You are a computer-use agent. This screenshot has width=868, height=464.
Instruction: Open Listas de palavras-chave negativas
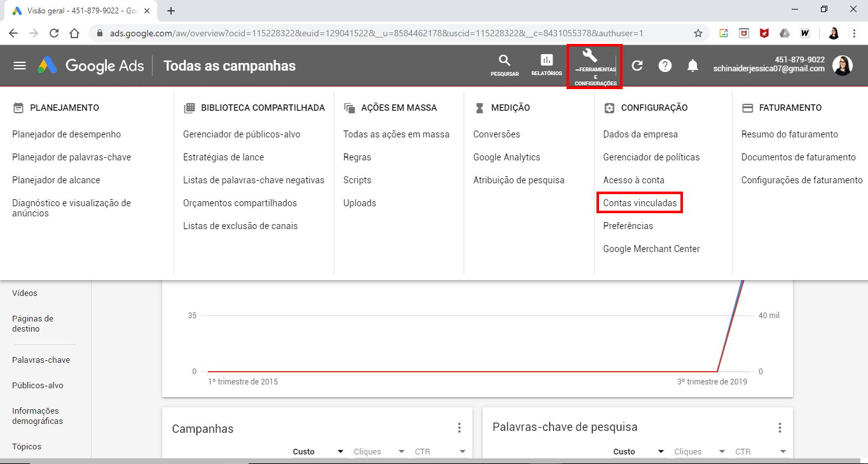(254, 180)
